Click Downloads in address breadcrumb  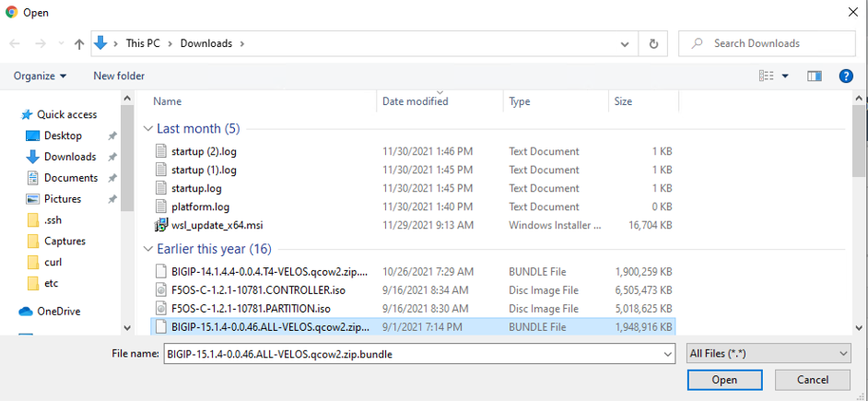[206, 43]
